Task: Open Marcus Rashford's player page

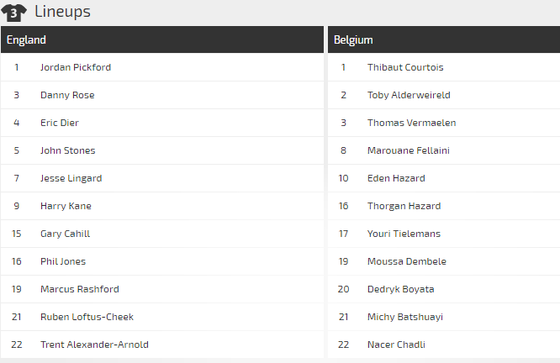Action: (x=80, y=289)
